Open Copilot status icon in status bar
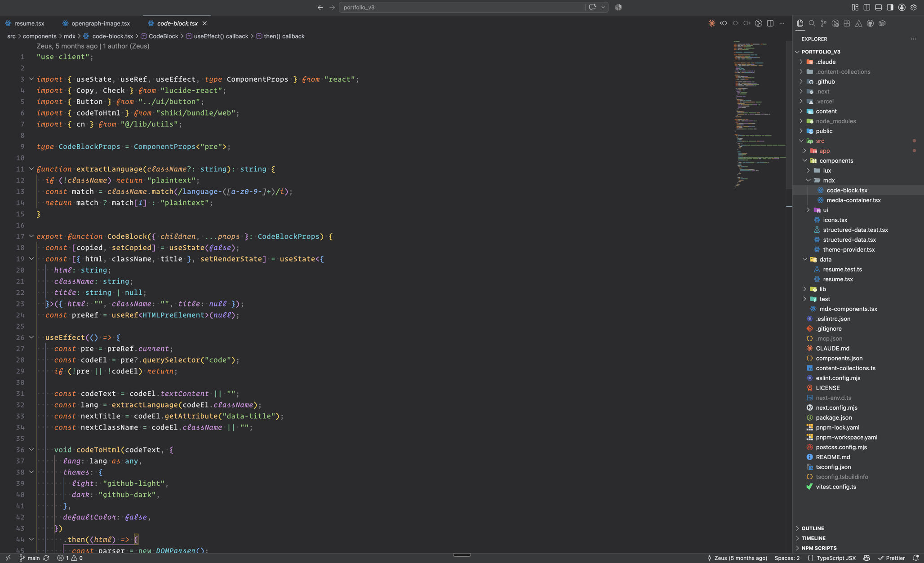 click(x=866, y=558)
